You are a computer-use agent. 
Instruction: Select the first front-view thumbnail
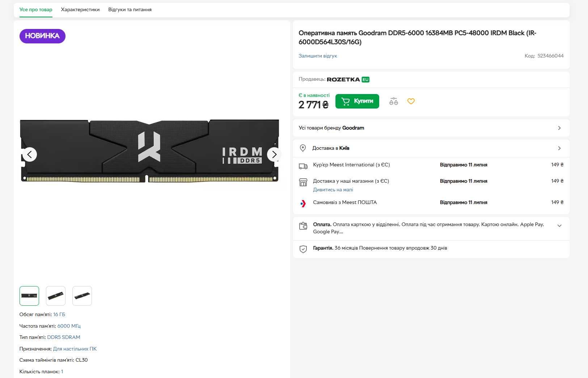point(29,296)
